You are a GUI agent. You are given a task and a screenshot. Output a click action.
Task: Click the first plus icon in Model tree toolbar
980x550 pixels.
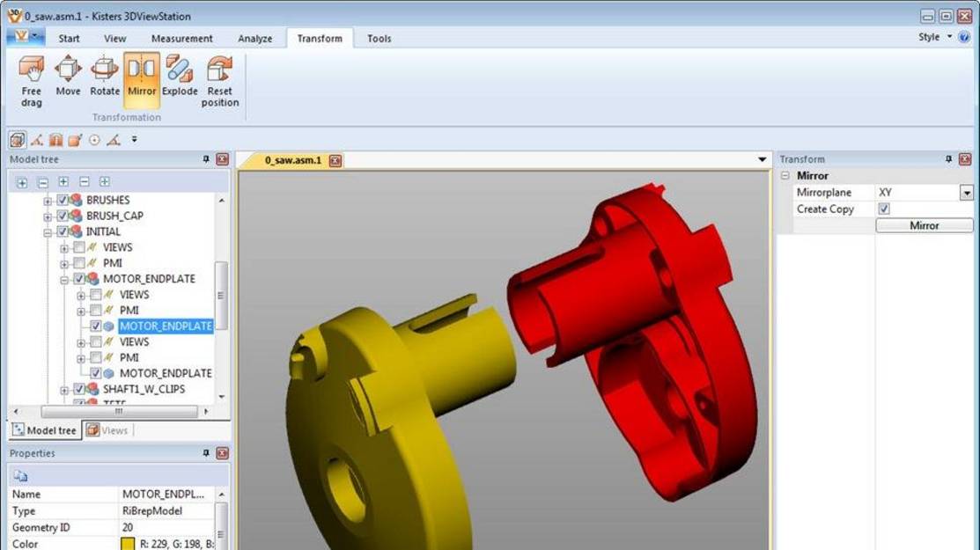coord(22,182)
